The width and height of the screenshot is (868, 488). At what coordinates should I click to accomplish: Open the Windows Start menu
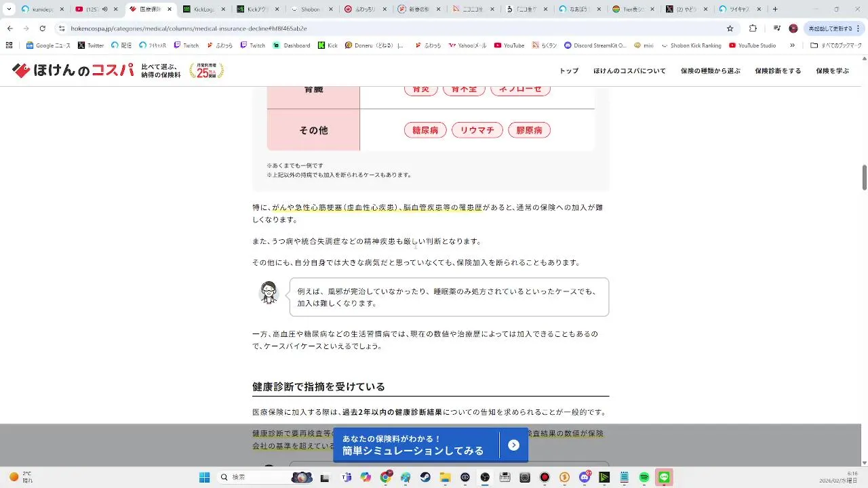point(204,477)
